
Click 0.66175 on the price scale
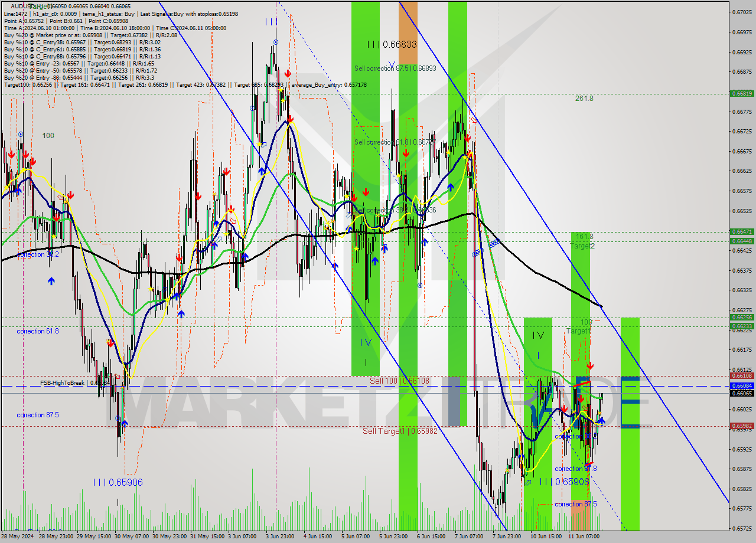coord(741,350)
